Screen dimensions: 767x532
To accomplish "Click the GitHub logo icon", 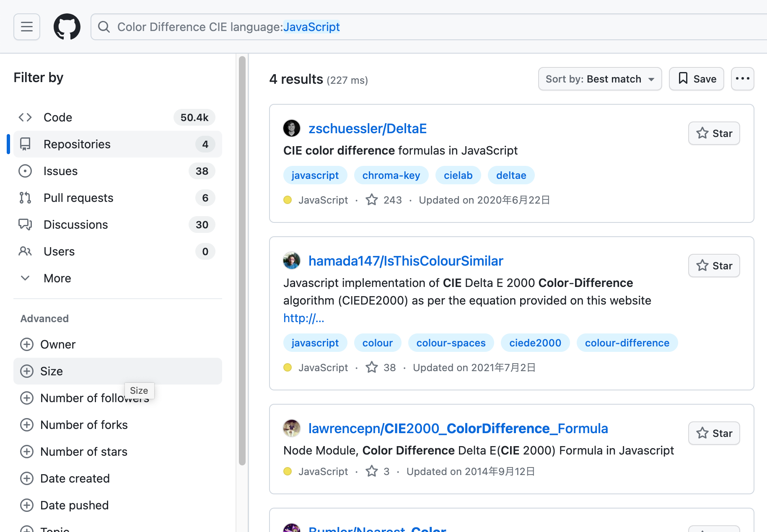I will [67, 26].
